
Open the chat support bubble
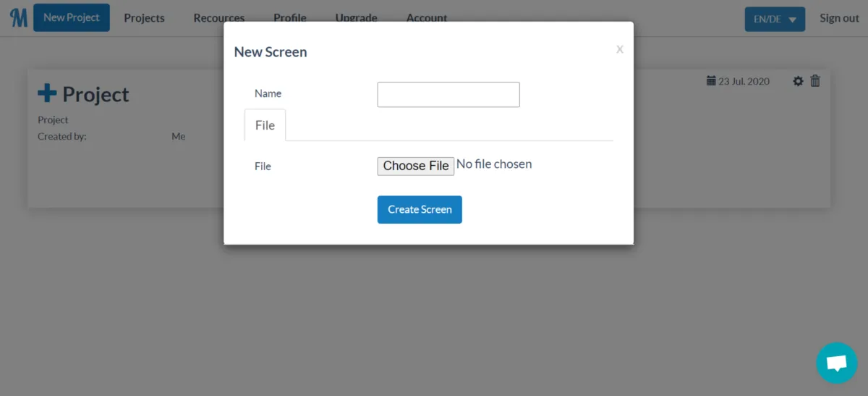[837, 363]
